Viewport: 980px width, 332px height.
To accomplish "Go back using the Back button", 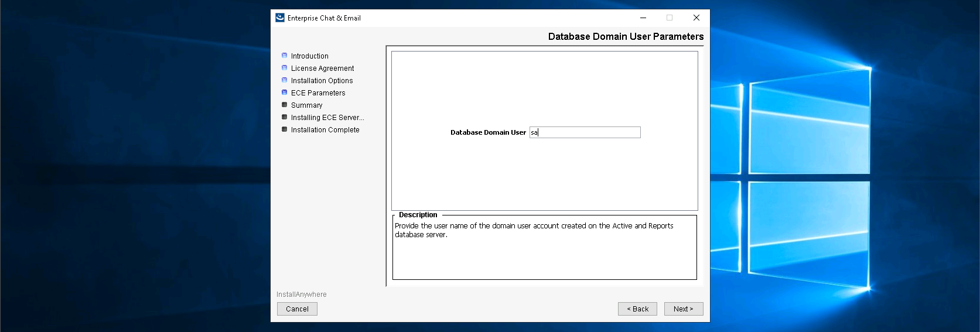I will pyautogui.click(x=637, y=309).
